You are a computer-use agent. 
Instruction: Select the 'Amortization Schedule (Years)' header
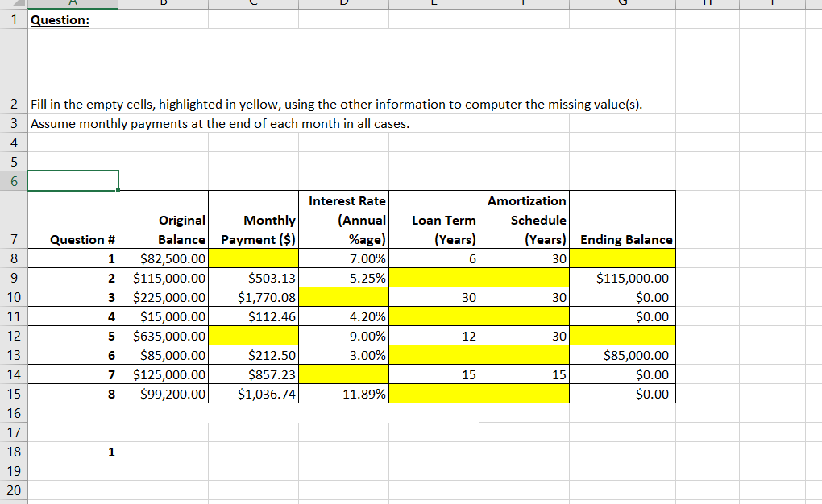pyautogui.click(x=525, y=220)
